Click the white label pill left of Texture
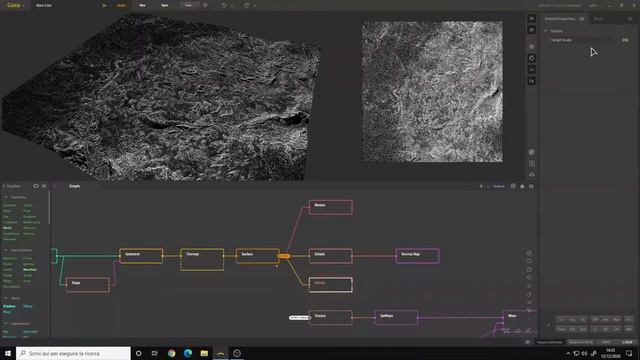 coord(299,318)
